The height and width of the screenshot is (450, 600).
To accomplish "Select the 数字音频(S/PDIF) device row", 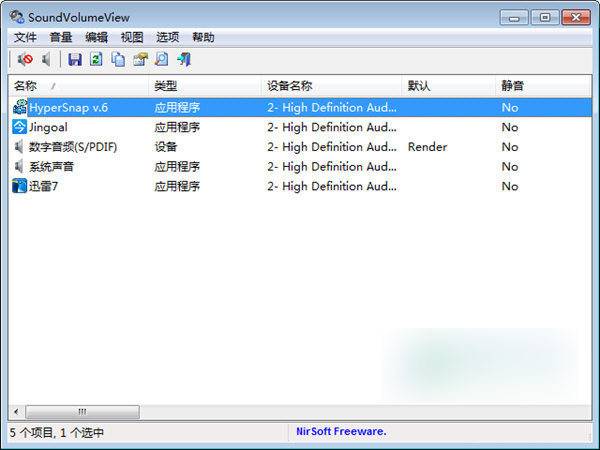I will pyautogui.click(x=300, y=147).
